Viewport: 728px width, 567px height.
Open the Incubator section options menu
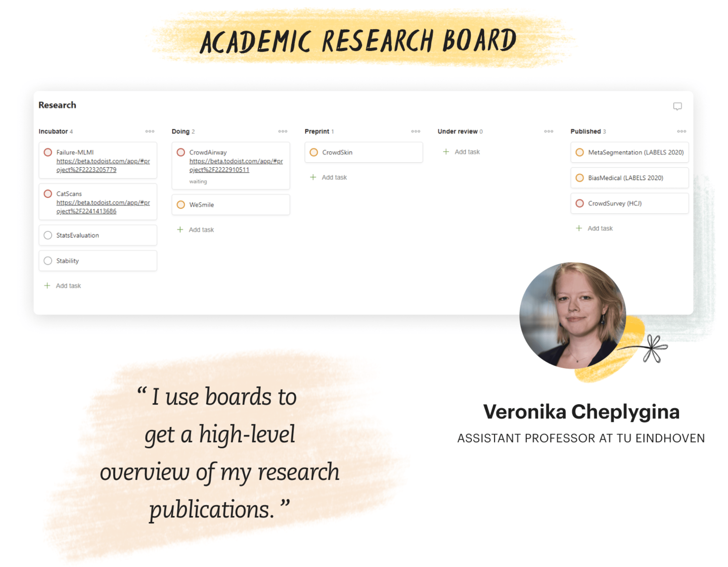click(150, 131)
